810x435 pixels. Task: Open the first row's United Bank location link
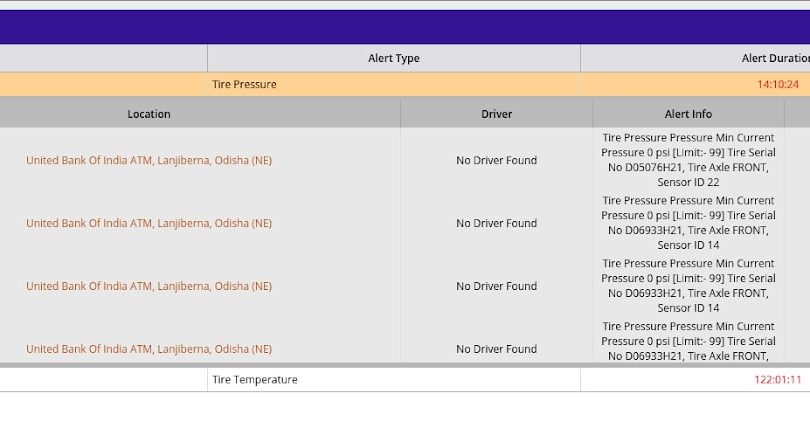pyautogui.click(x=149, y=160)
